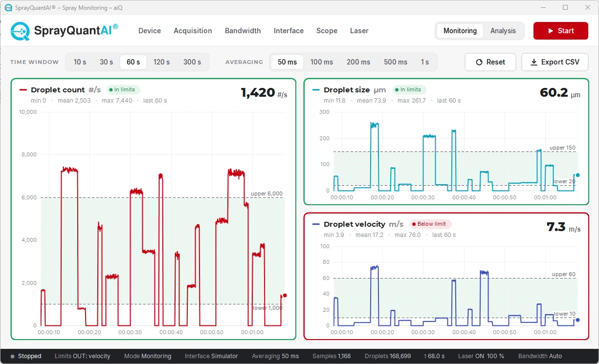Click the 60.2 µm current value

point(560,93)
